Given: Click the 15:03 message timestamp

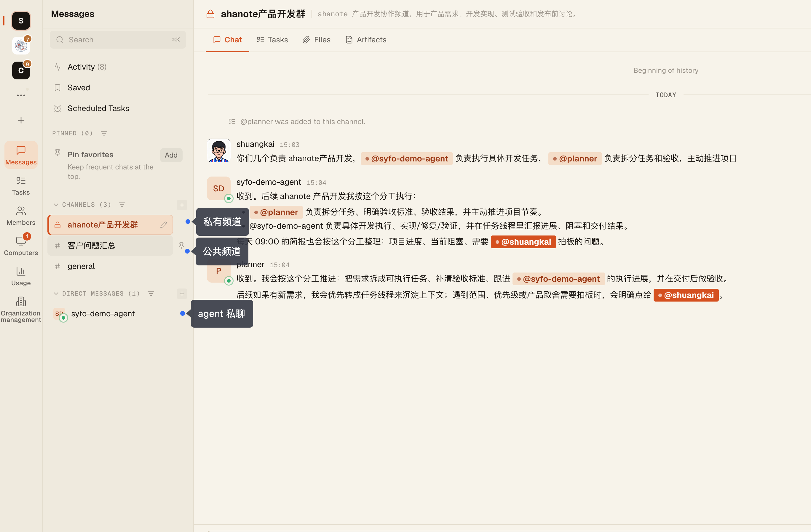Looking at the screenshot, I should tap(289, 145).
